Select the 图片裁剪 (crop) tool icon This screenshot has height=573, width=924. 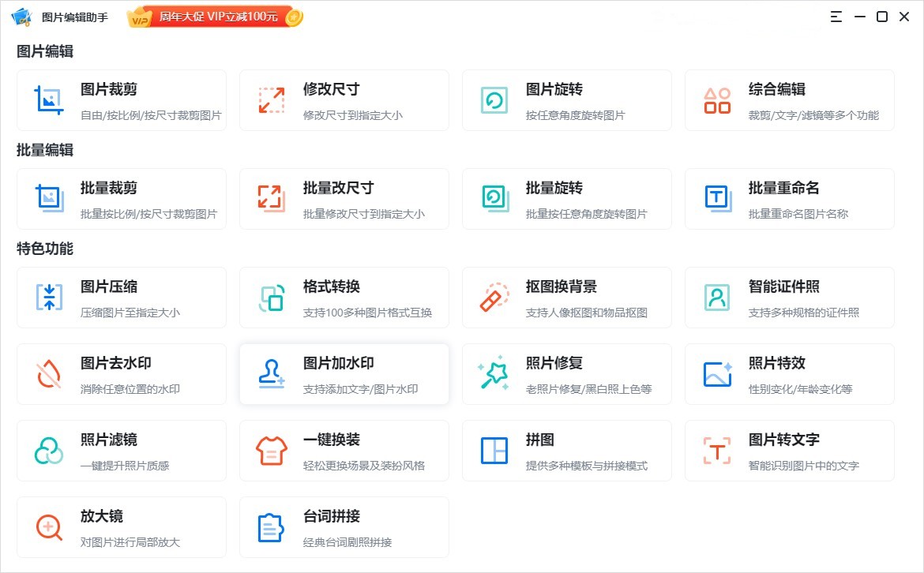point(47,100)
